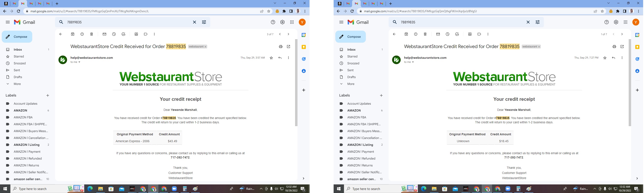The width and height of the screenshot is (644, 193).
Task: Go back to search results in left window
Action: (60, 34)
